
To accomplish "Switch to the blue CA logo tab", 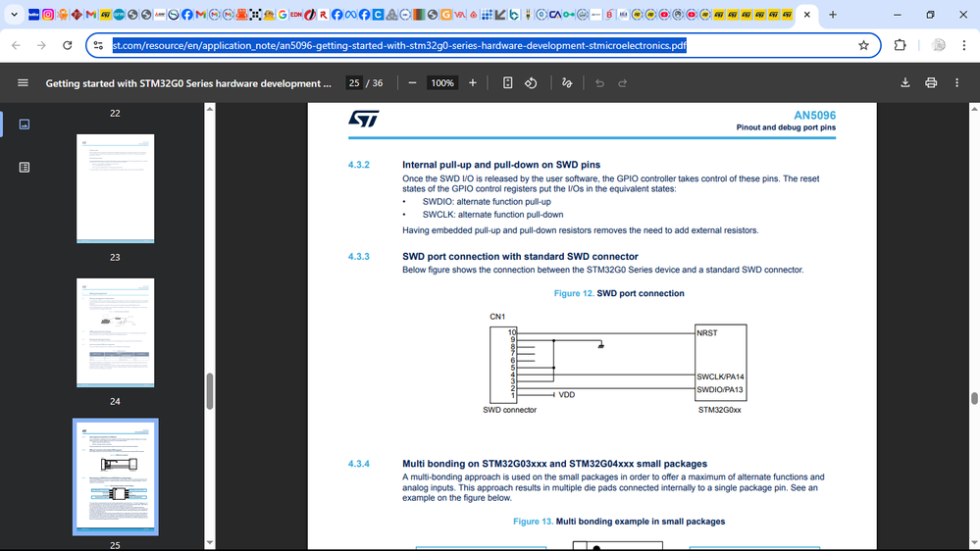I will [555, 15].
